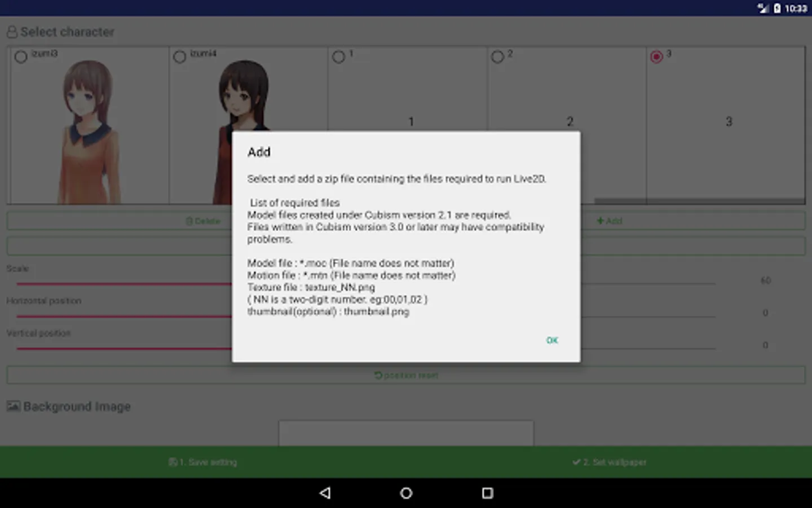Select the izumi3 character radio button

[21, 57]
